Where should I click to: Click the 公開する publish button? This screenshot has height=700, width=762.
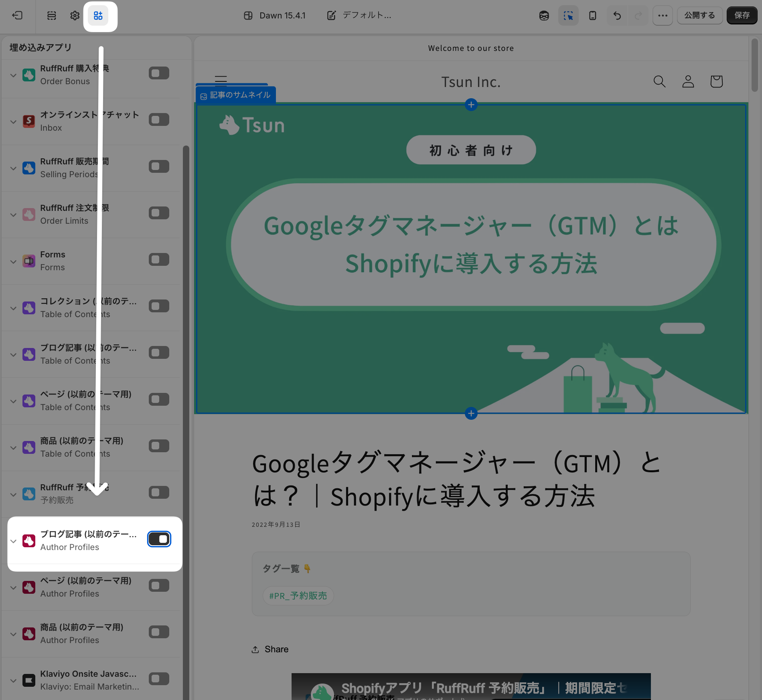(700, 16)
